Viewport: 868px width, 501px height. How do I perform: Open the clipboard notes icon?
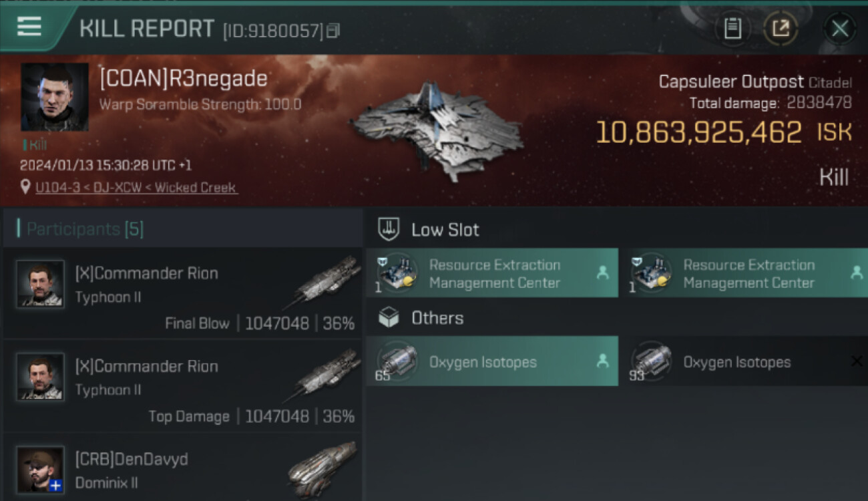pos(732,29)
